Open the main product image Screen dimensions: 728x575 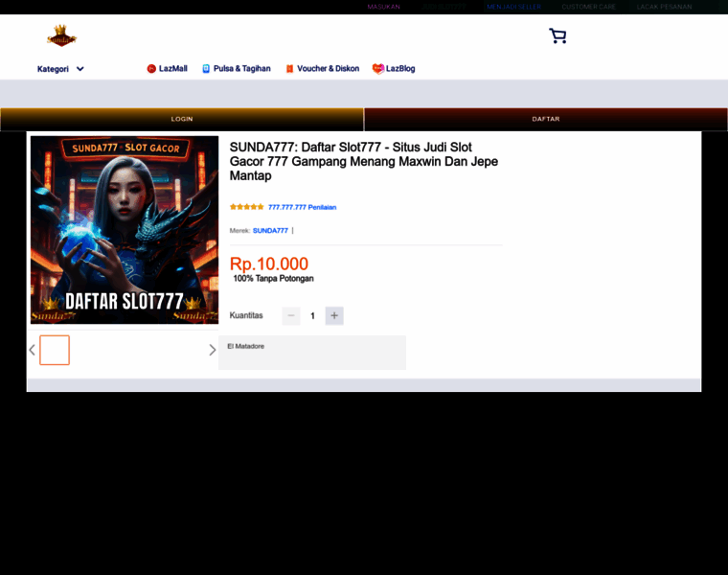pyautogui.click(x=125, y=230)
